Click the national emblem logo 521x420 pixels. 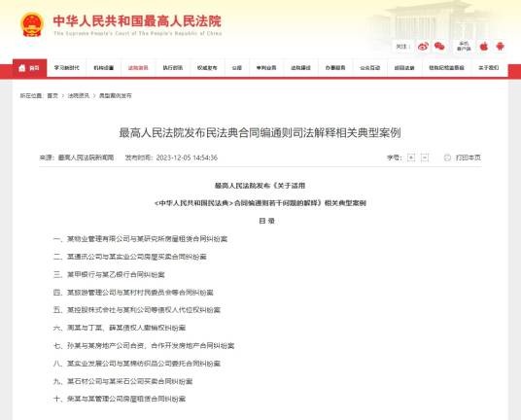tap(31, 24)
